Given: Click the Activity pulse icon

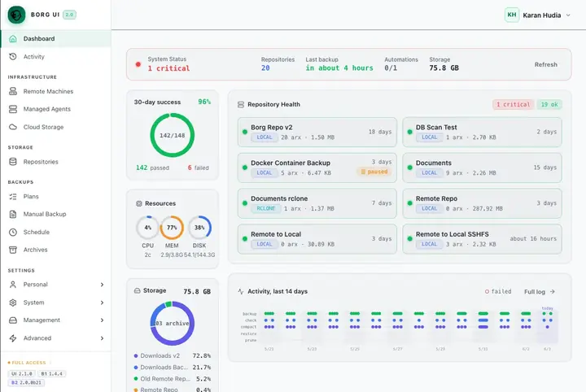Looking at the screenshot, I should click(x=241, y=291).
